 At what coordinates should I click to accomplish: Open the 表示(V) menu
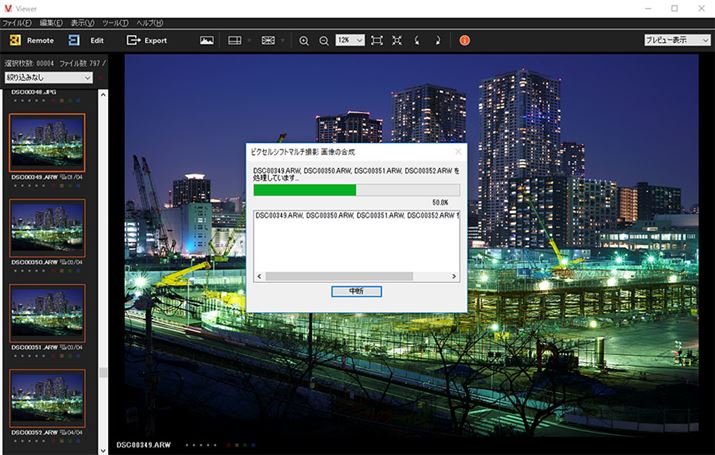[83, 21]
